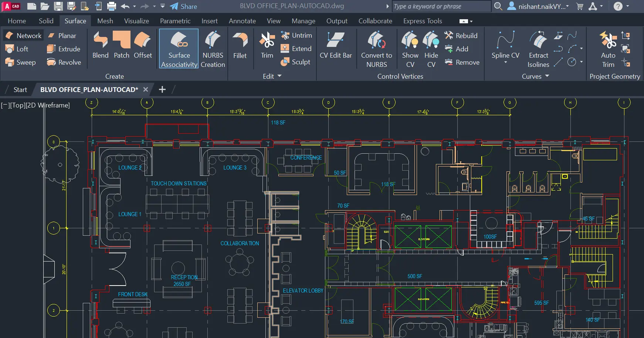Open the Spline CV dropdown arrow
Image resolution: width=644 pixels, height=338 pixels.
(505, 62)
